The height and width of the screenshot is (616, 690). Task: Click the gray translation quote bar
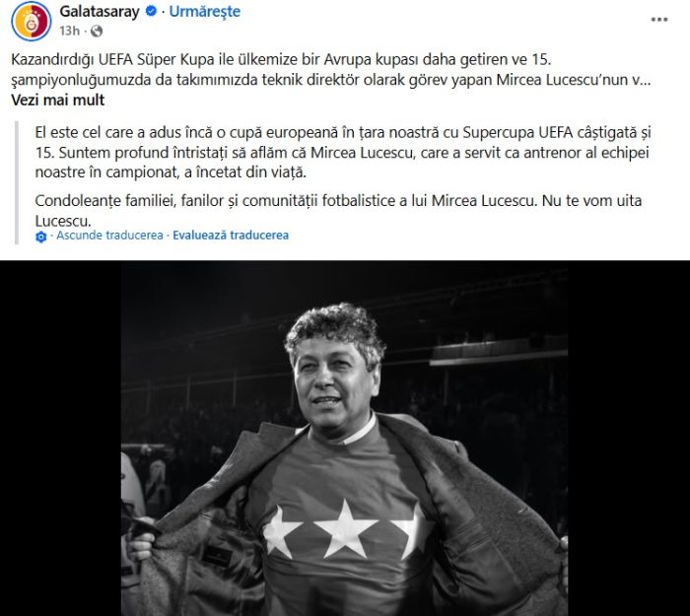click(17, 182)
